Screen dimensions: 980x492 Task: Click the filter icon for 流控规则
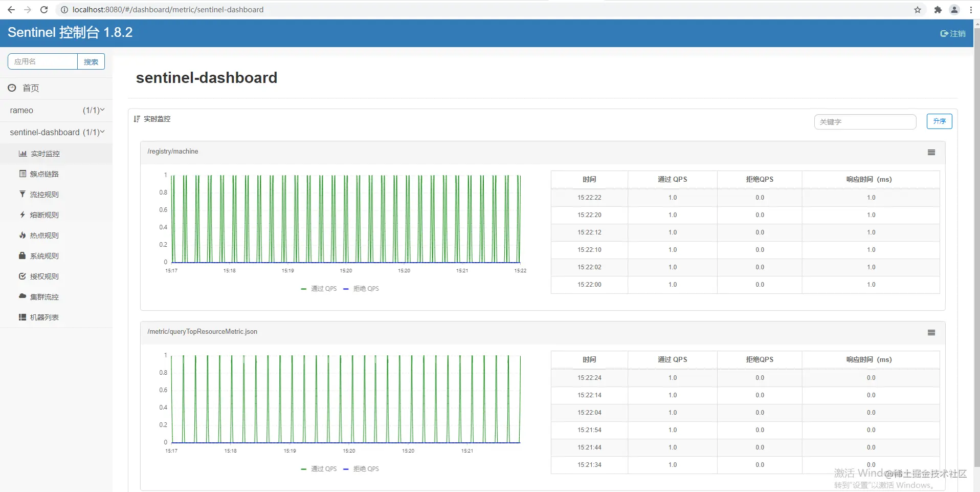[23, 194]
